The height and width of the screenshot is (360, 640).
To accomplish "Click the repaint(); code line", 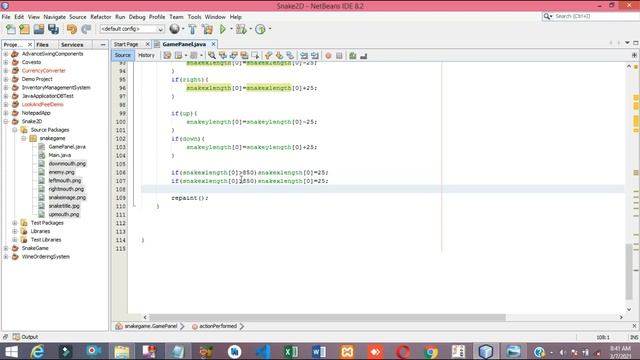I will click(x=189, y=198).
